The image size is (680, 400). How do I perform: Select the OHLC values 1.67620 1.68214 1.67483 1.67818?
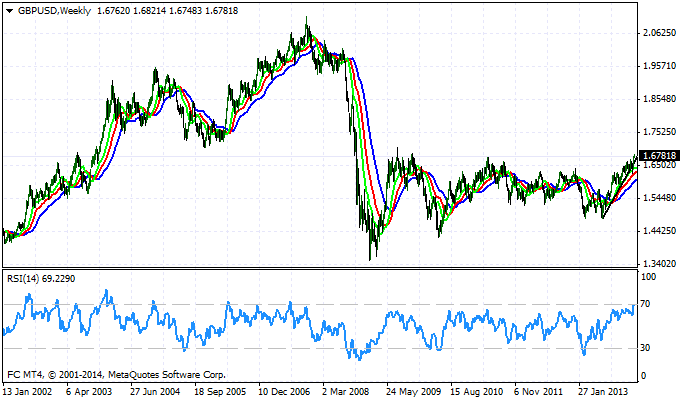167,11
